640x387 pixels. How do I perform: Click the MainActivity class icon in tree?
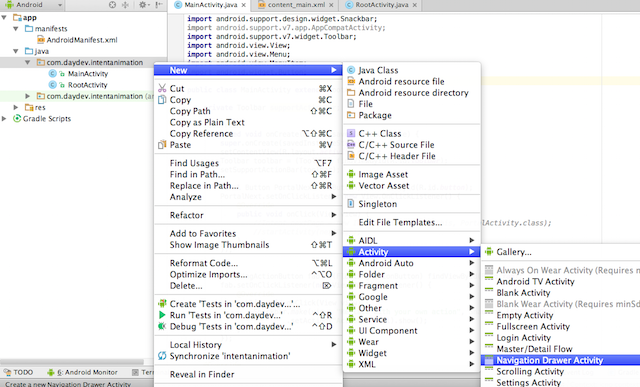tap(52, 73)
